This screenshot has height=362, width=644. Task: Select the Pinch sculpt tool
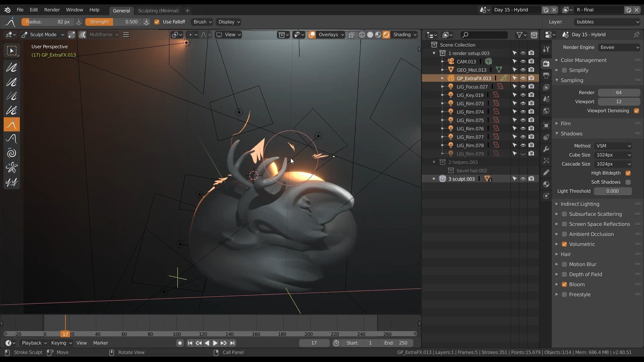(x=11, y=168)
